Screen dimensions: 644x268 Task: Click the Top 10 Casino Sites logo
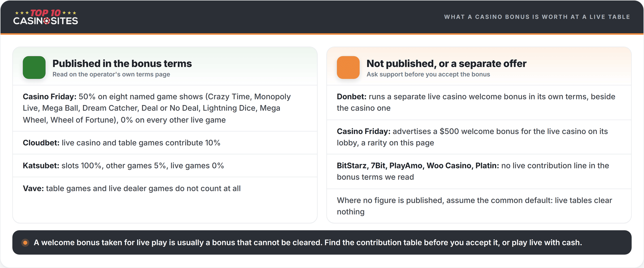45,17
